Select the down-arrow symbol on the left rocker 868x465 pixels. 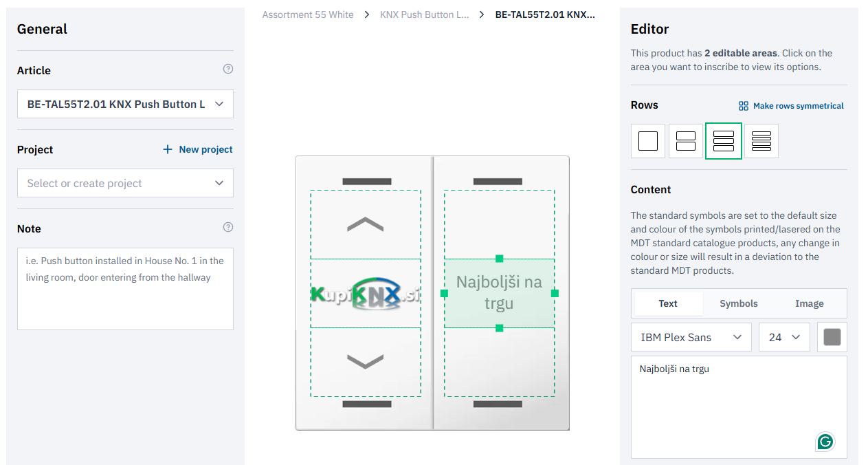click(365, 362)
